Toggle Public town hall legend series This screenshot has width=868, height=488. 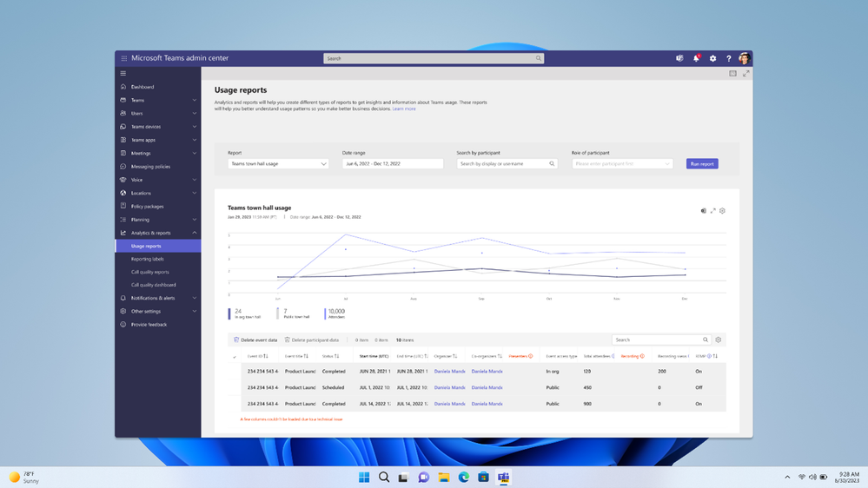(x=294, y=313)
